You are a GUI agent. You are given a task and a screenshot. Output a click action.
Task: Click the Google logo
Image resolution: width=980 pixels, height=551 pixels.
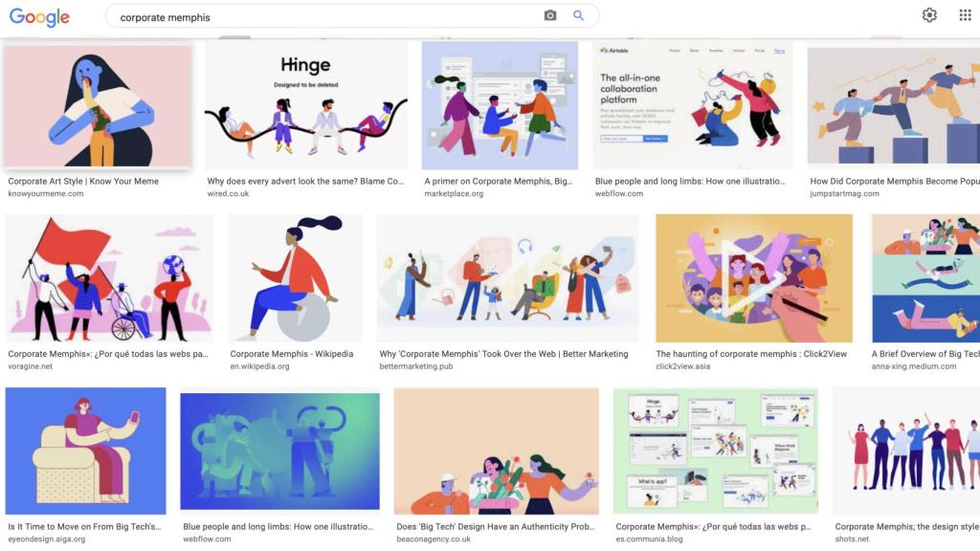pyautogui.click(x=39, y=17)
